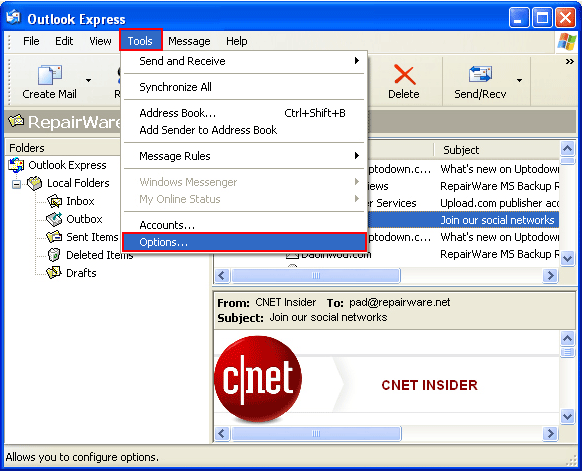The image size is (582, 471).
Task: Select the Deleted Items trash icon
Action: click(54, 255)
